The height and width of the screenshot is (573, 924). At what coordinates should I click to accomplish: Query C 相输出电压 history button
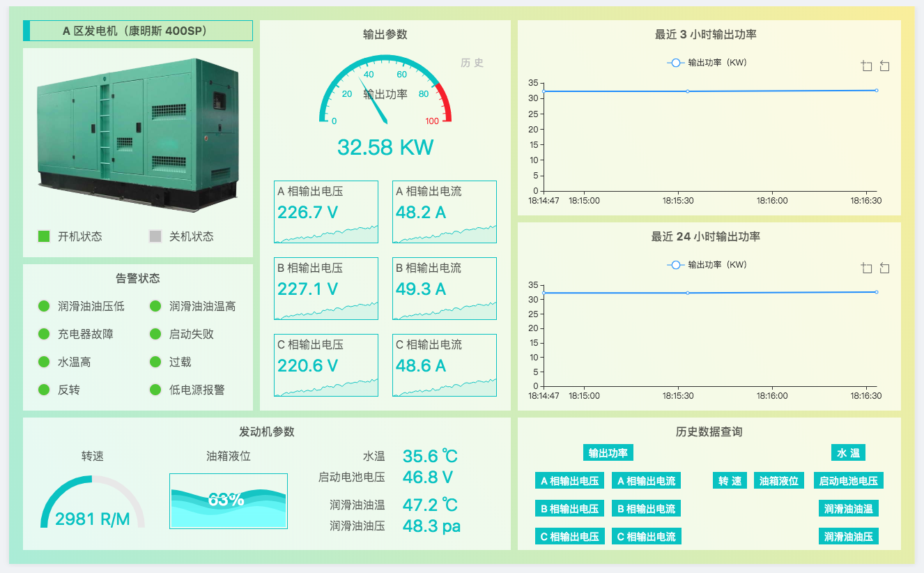pyautogui.click(x=569, y=537)
